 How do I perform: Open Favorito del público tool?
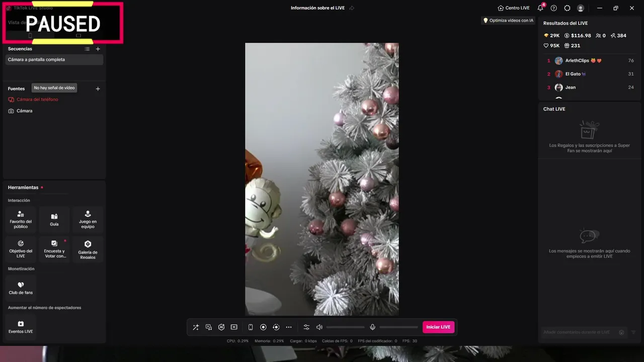21,220
